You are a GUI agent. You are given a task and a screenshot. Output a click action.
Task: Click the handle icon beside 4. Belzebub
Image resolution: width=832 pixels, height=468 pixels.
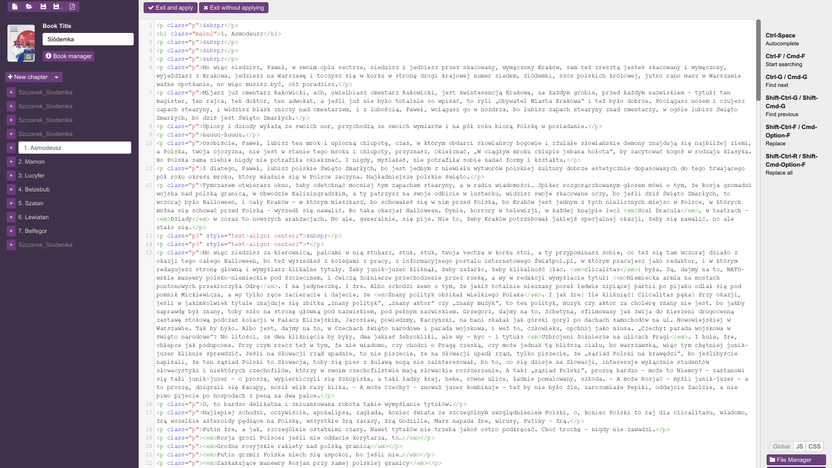coord(11,189)
